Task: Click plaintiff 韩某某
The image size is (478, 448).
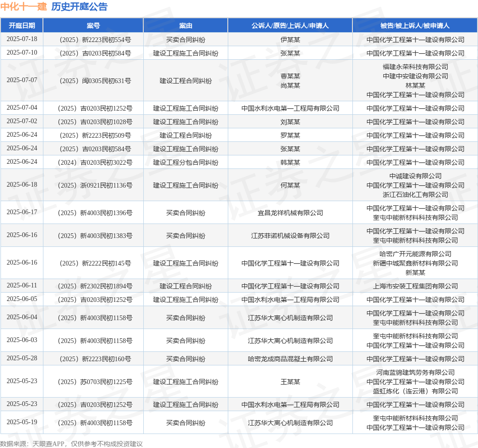Action: point(290,162)
